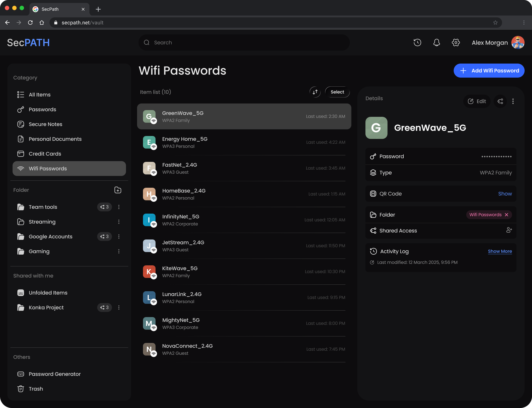532x408 pixels.
Task: Select Personal Documents category
Action: 69,139
